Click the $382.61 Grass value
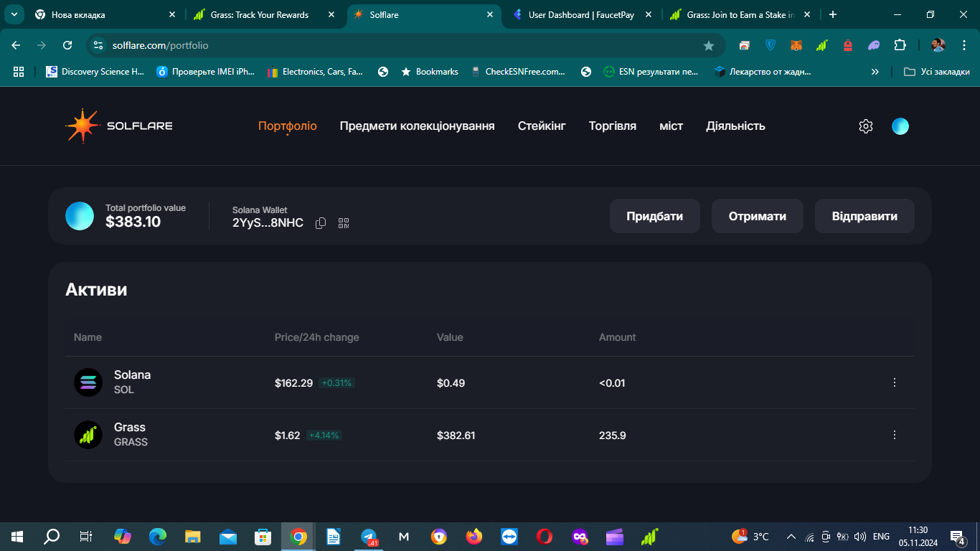This screenshot has height=551, width=980. click(x=456, y=435)
